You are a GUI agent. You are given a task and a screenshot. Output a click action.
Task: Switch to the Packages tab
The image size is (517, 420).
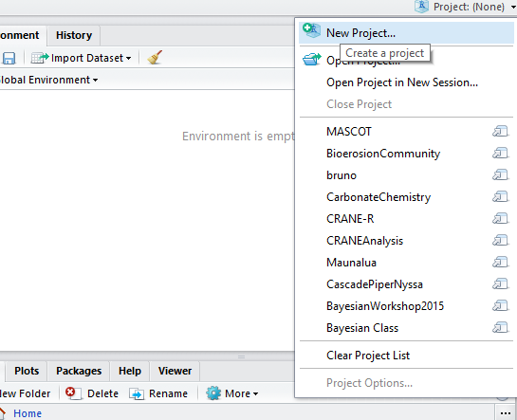79,371
